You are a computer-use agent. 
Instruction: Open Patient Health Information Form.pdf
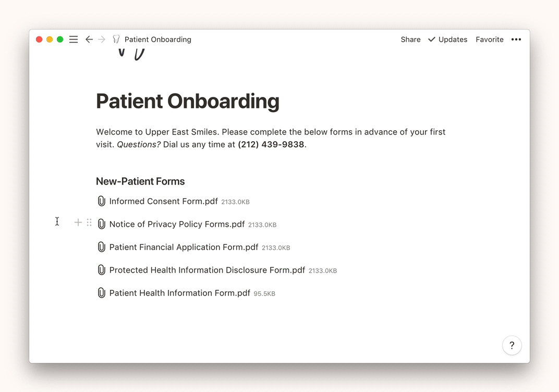pos(179,293)
